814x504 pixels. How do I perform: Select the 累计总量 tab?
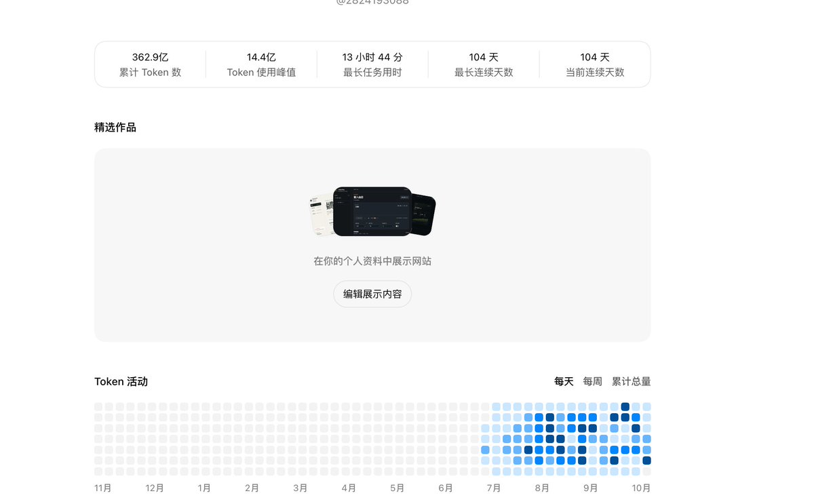click(631, 382)
